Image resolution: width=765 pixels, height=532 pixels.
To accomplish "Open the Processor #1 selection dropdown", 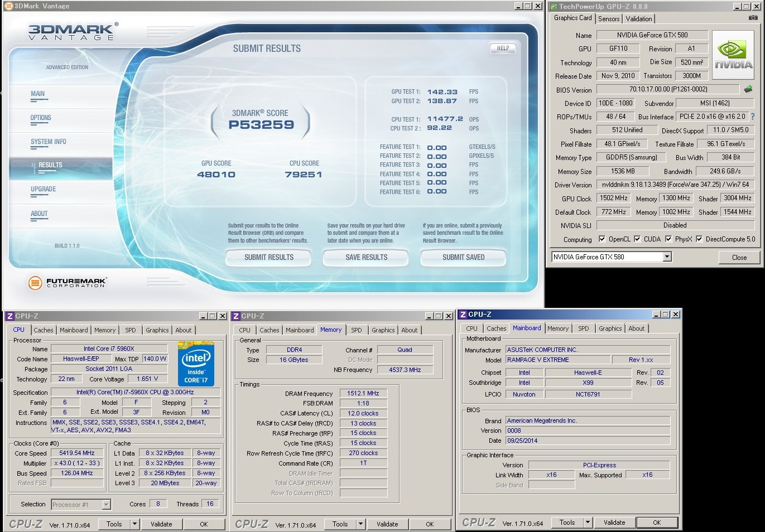I will point(106,505).
